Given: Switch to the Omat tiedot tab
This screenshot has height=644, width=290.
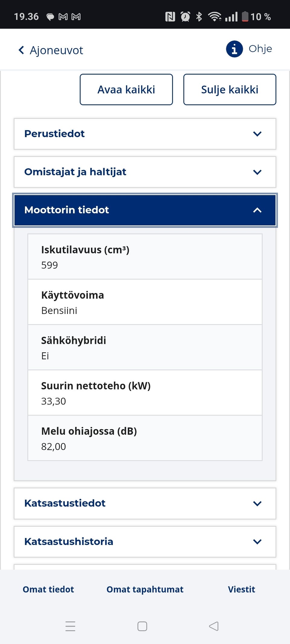Looking at the screenshot, I should 48,589.
